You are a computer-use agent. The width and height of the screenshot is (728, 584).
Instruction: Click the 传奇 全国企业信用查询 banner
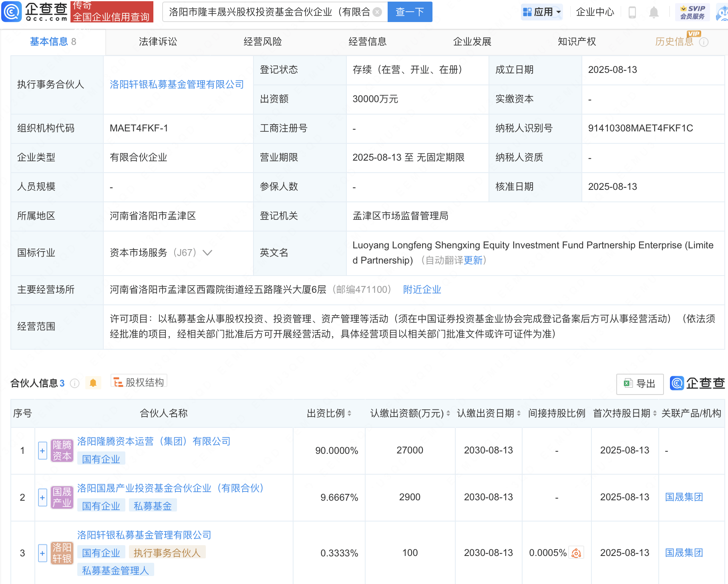112,12
